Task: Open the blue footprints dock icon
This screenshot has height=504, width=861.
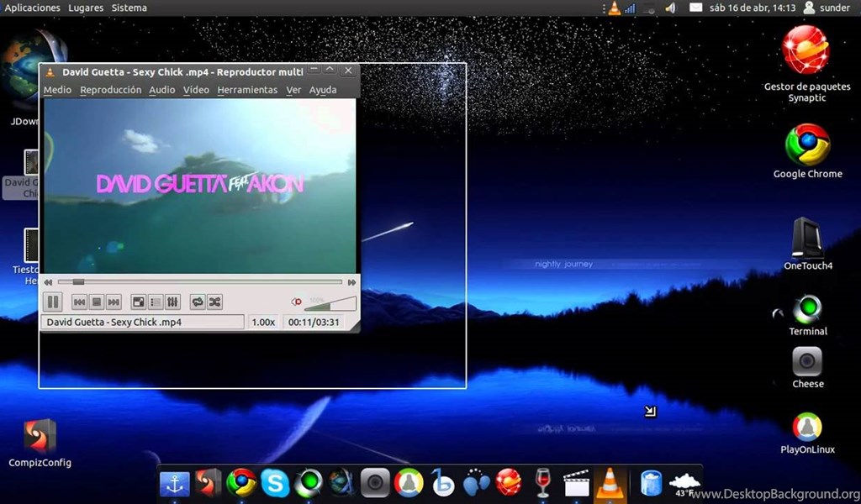Action: click(476, 483)
